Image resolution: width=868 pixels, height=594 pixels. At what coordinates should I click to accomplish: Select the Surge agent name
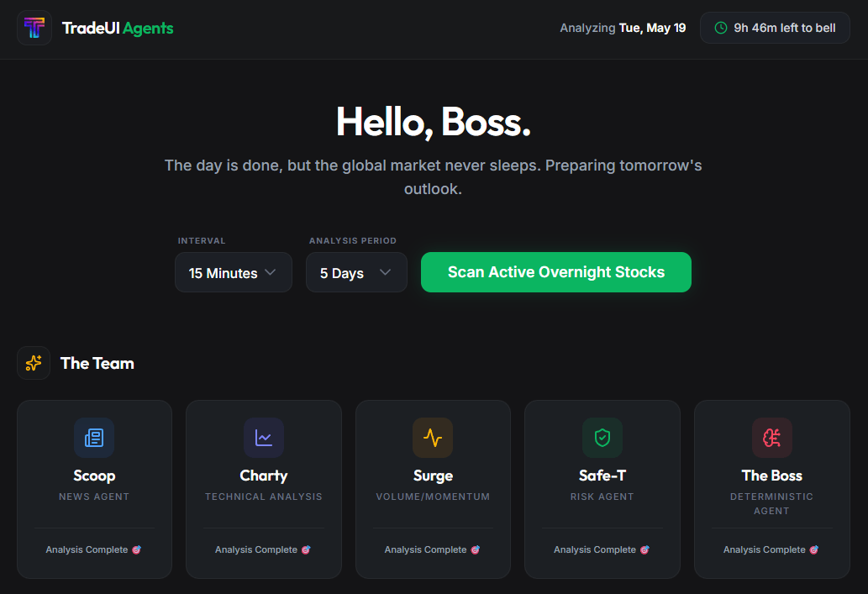(x=433, y=476)
